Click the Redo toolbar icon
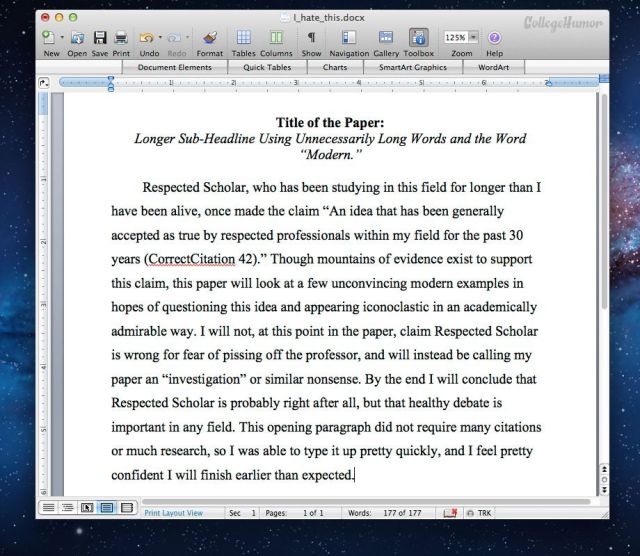 point(174,38)
